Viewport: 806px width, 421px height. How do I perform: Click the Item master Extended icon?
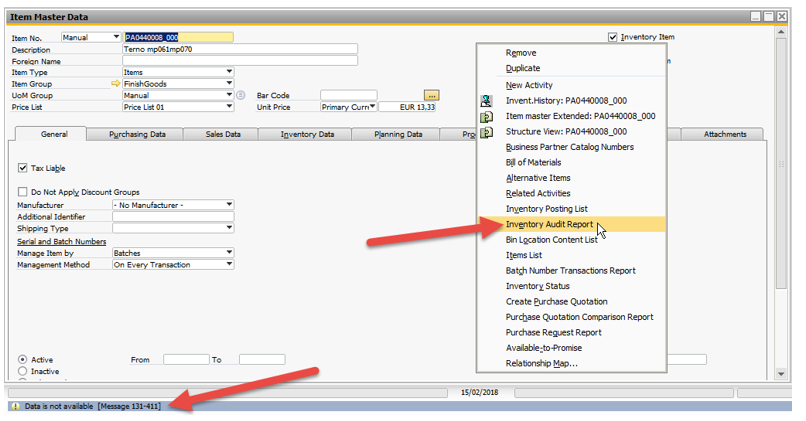coord(486,117)
